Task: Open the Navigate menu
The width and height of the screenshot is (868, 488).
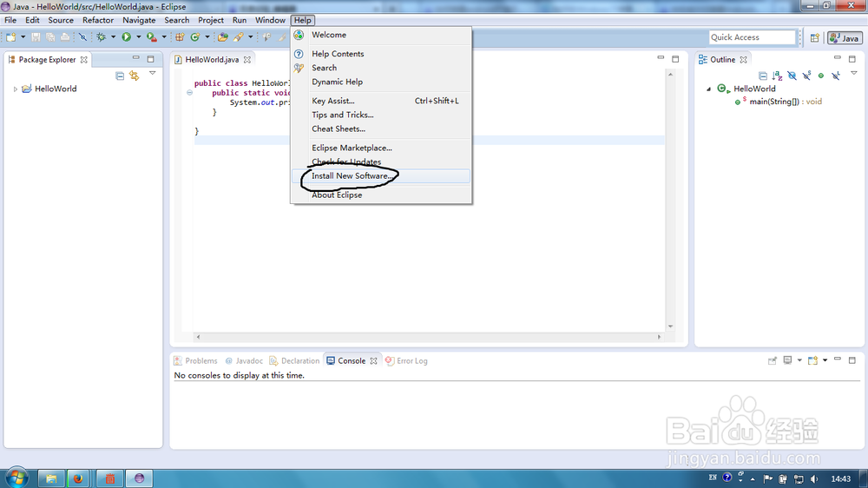Action: tap(139, 20)
